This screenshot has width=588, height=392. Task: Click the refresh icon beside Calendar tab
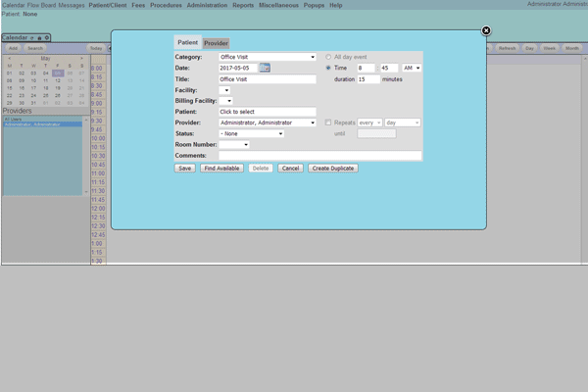click(x=33, y=38)
